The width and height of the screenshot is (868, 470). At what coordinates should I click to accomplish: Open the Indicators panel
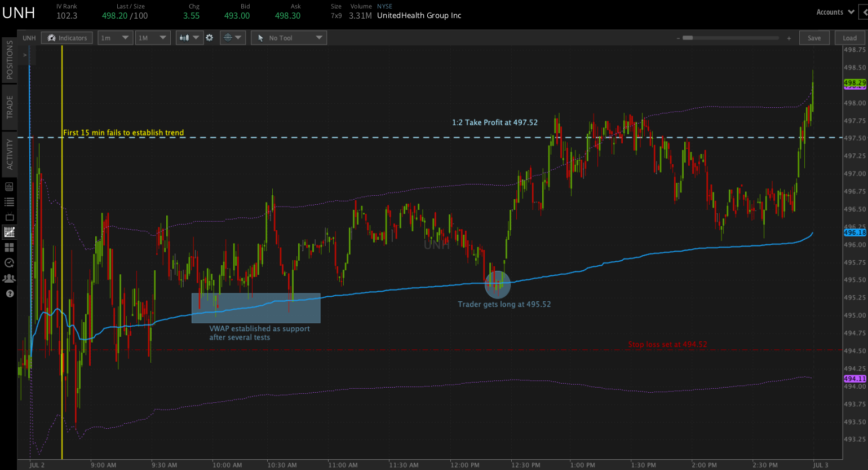[67, 37]
